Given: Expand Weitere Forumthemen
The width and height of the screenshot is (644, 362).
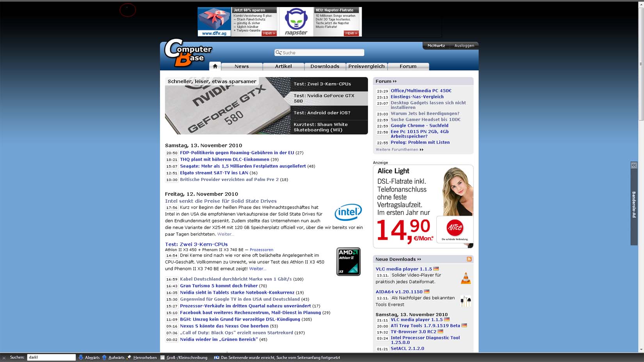Looking at the screenshot, I should click(x=399, y=149).
